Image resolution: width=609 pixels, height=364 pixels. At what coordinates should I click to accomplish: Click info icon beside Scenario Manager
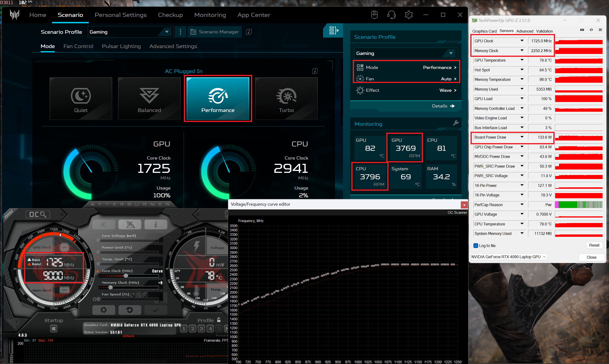point(249,32)
